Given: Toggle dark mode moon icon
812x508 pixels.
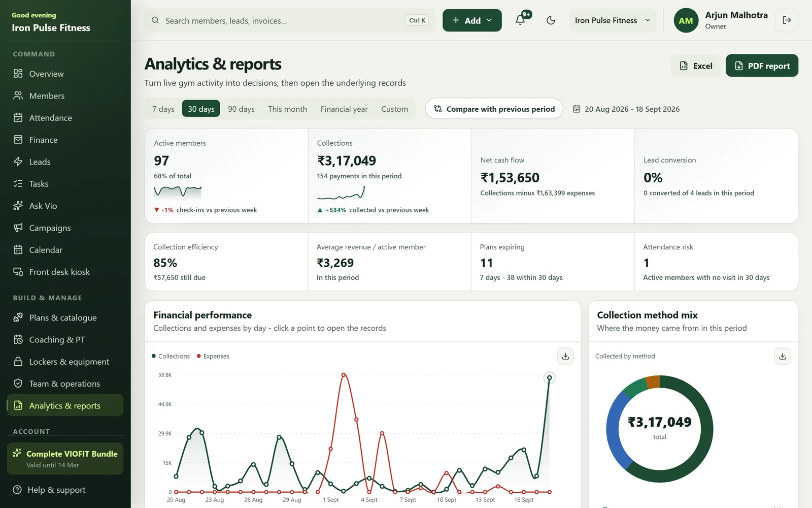Looking at the screenshot, I should (551, 20).
